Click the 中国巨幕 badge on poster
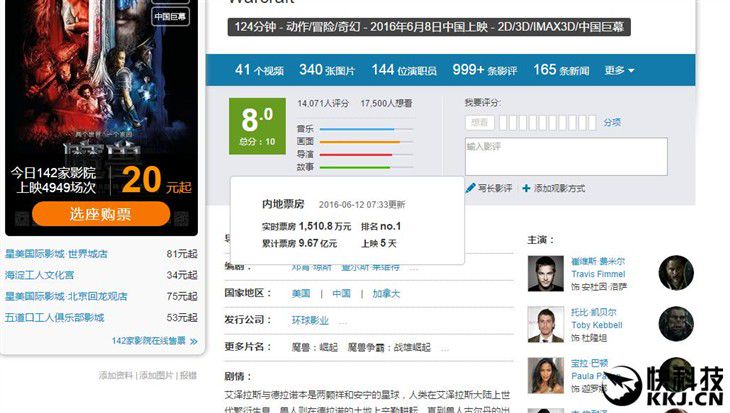Image resolution: width=730 pixels, height=413 pixels. click(170, 17)
